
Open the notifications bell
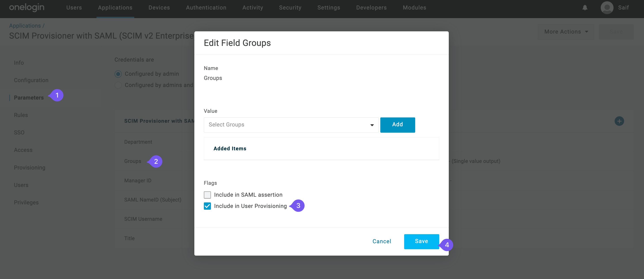585,8
